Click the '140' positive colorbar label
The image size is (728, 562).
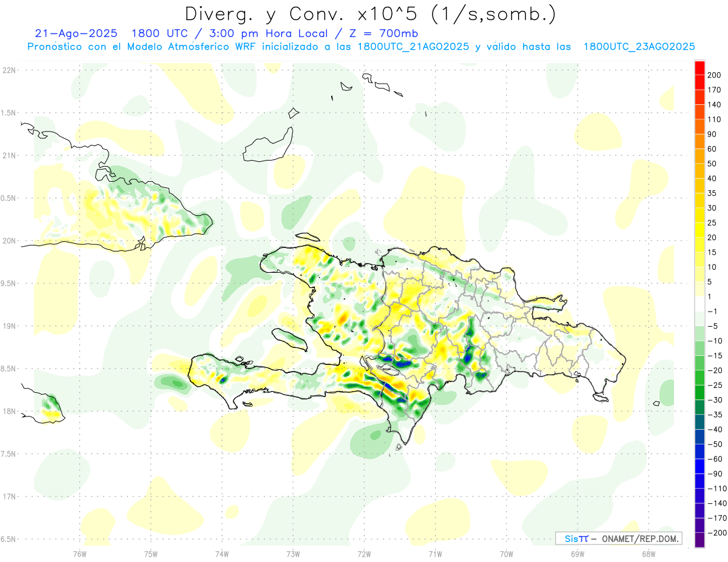coord(715,105)
